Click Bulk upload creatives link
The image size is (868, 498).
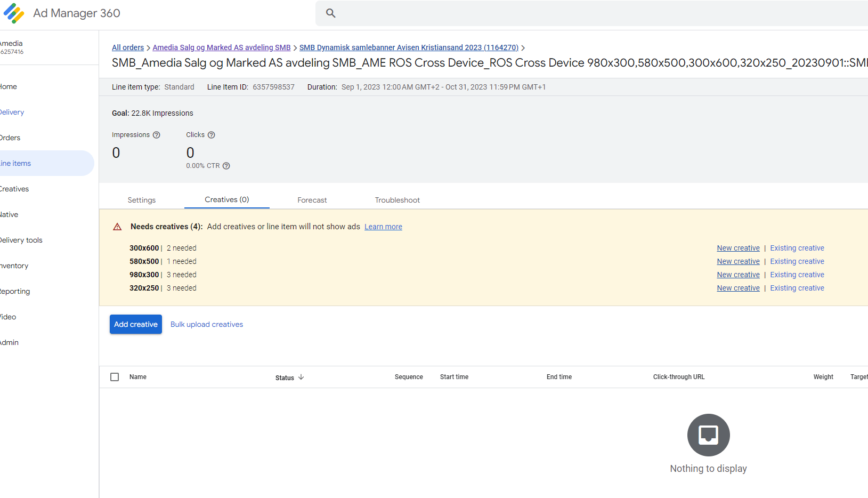(207, 324)
